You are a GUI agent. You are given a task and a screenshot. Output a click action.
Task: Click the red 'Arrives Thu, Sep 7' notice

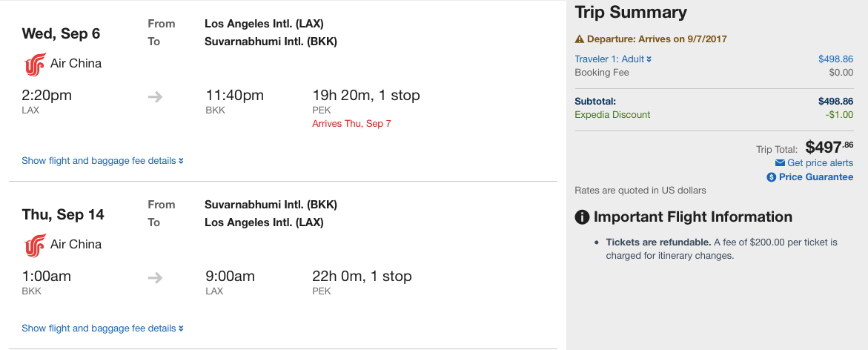click(351, 124)
